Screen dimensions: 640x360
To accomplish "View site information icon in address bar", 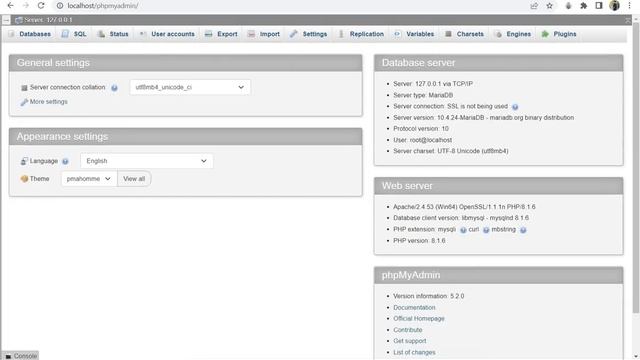I will 60,6.
